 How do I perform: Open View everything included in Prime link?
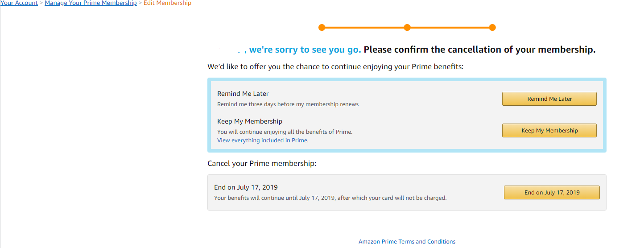263,140
